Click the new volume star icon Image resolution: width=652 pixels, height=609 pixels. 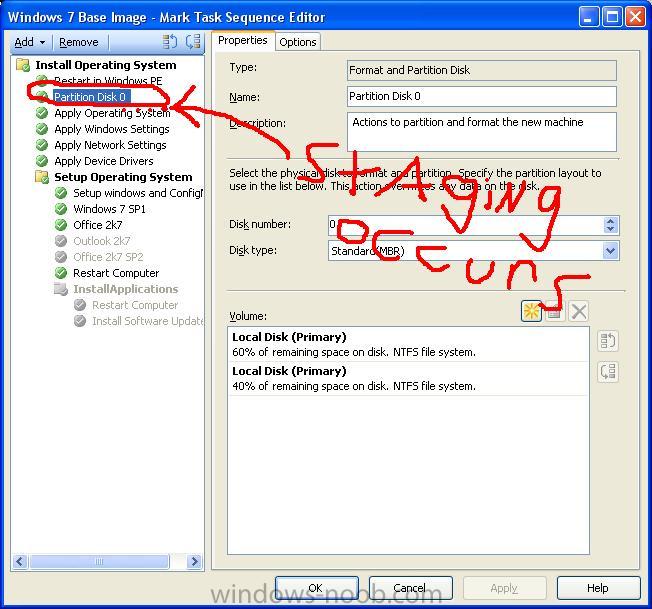point(531,311)
